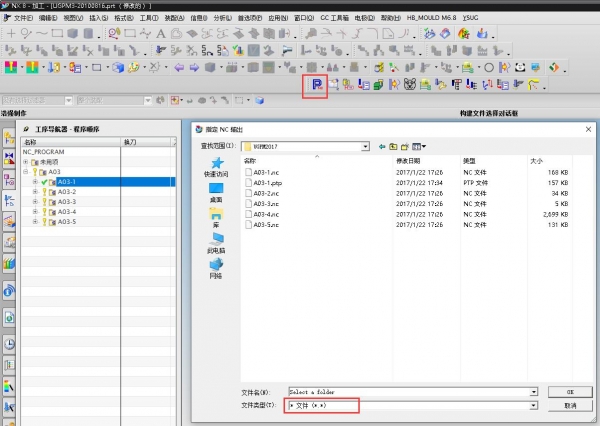Expand the A03-2 tree node
This screenshot has height=426, width=600.
click(35, 192)
